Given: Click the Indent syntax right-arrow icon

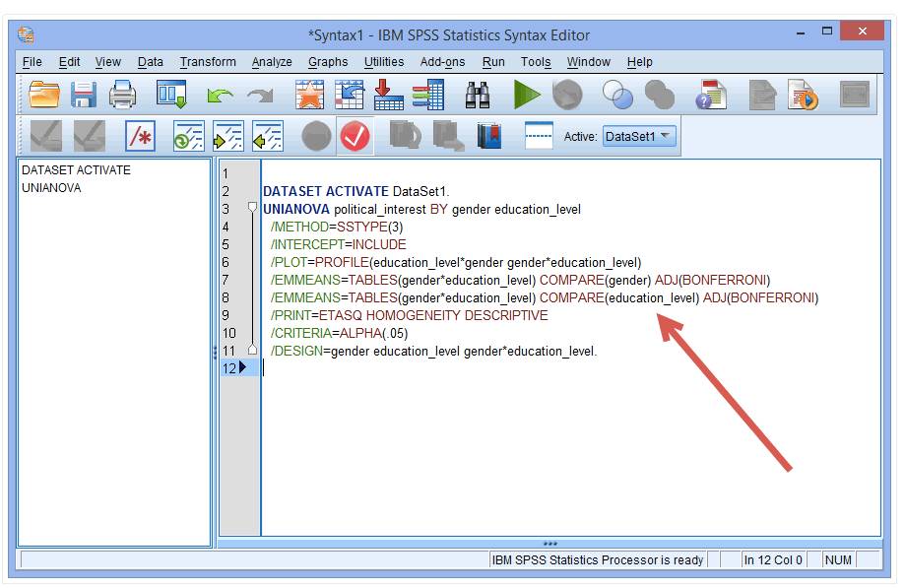Looking at the screenshot, I should click(x=228, y=136).
